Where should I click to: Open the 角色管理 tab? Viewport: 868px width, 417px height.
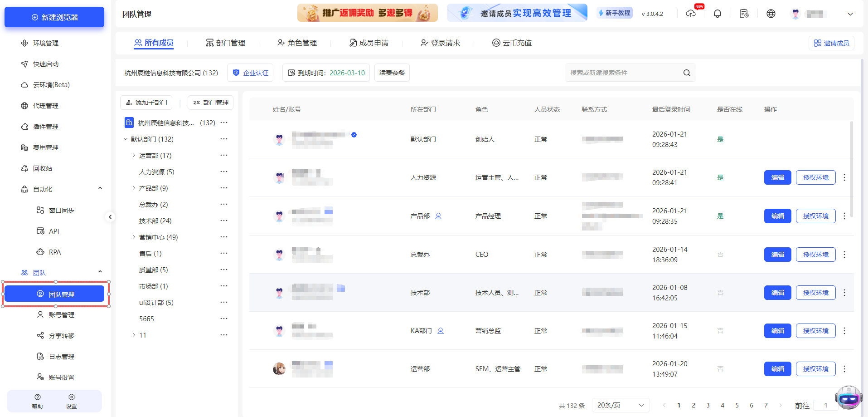tap(296, 43)
